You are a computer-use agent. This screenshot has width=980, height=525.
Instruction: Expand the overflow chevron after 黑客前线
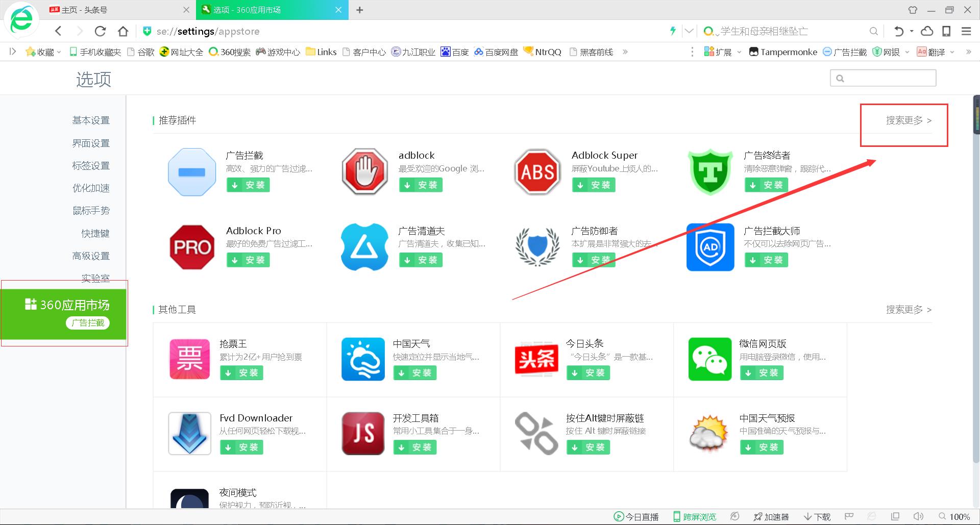pyautogui.click(x=625, y=52)
